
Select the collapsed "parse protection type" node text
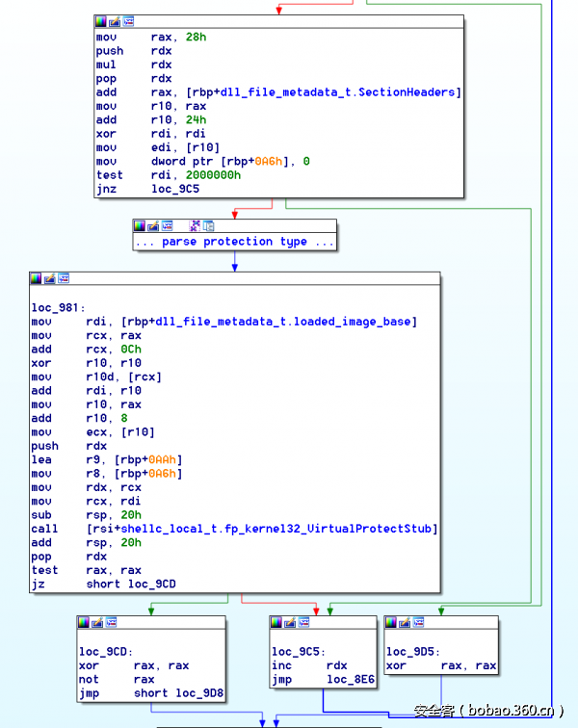click(x=235, y=242)
